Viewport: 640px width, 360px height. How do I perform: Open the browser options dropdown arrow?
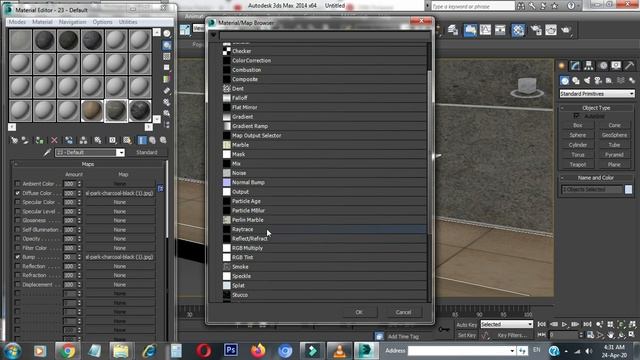(213, 36)
